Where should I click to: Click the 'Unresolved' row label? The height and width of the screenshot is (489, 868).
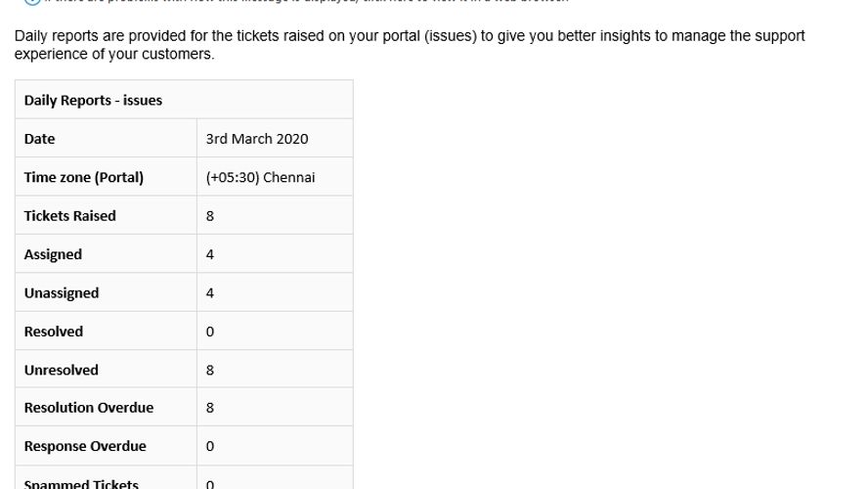(x=62, y=370)
